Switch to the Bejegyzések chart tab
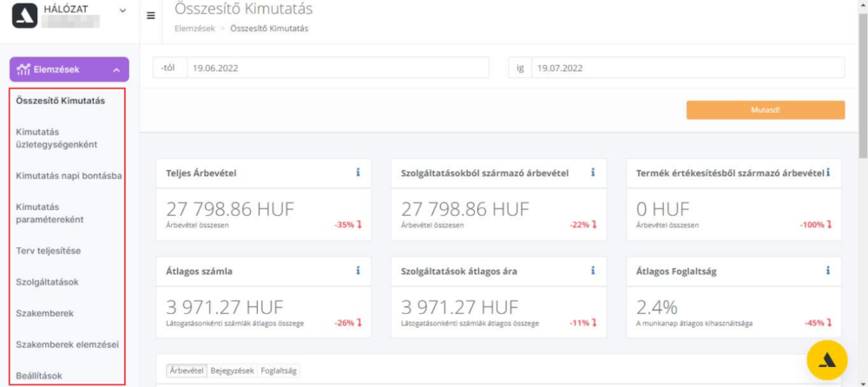This screenshot has height=387, width=868. coord(232,371)
